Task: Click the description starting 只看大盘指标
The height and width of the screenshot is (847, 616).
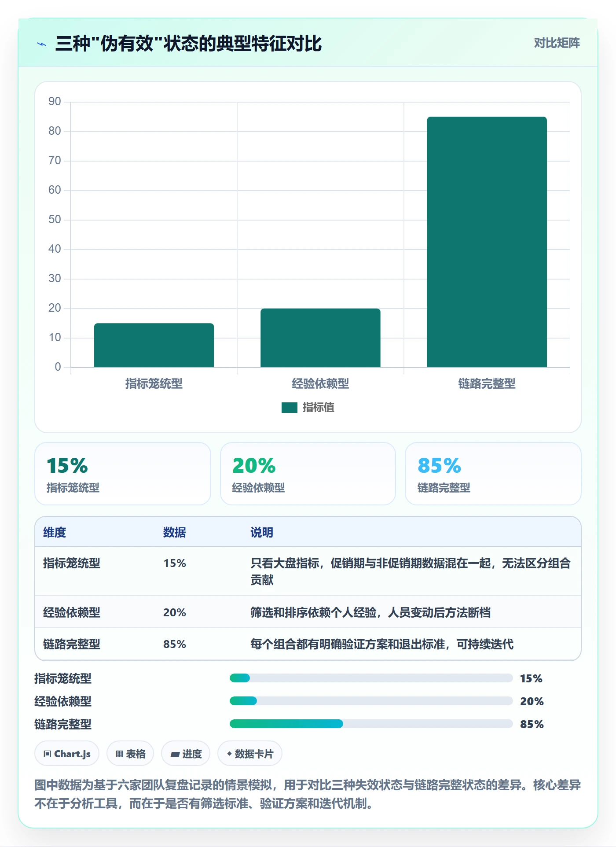Action: pos(411,571)
